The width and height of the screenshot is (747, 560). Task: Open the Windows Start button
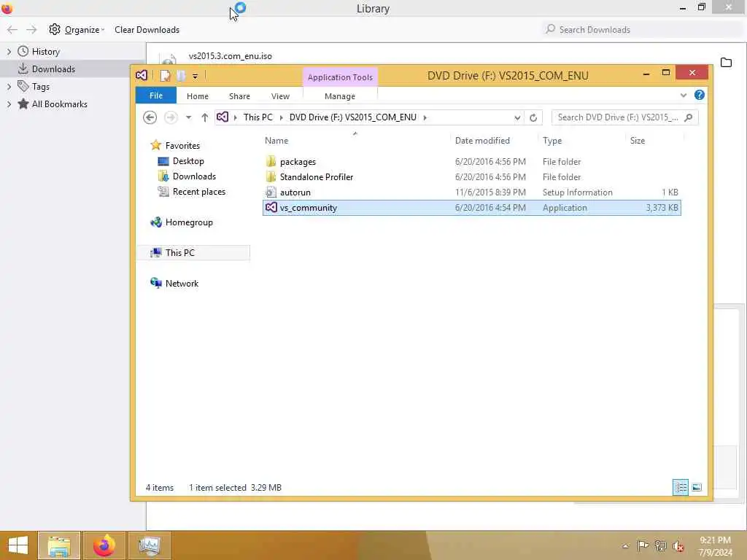18,545
